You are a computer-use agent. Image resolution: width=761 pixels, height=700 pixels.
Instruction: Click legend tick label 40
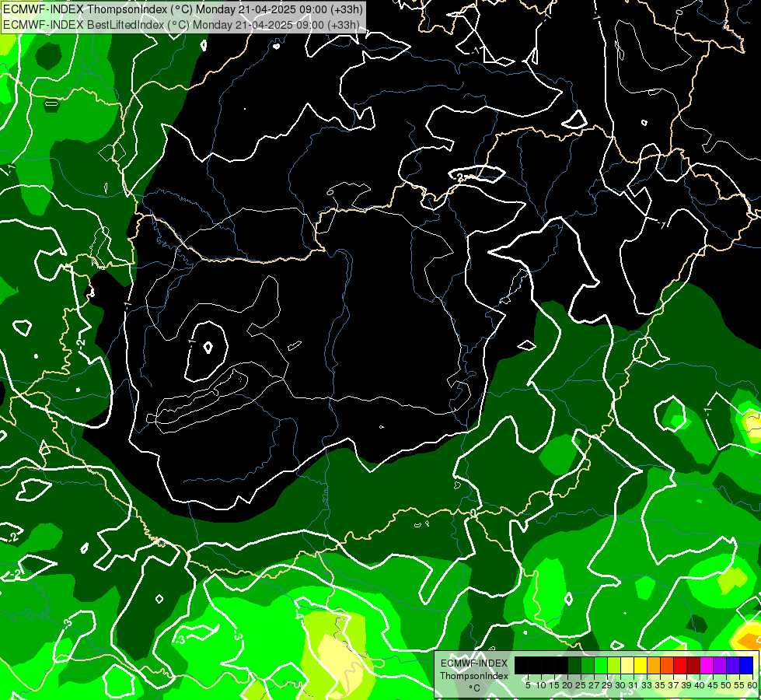tap(700, 685)
